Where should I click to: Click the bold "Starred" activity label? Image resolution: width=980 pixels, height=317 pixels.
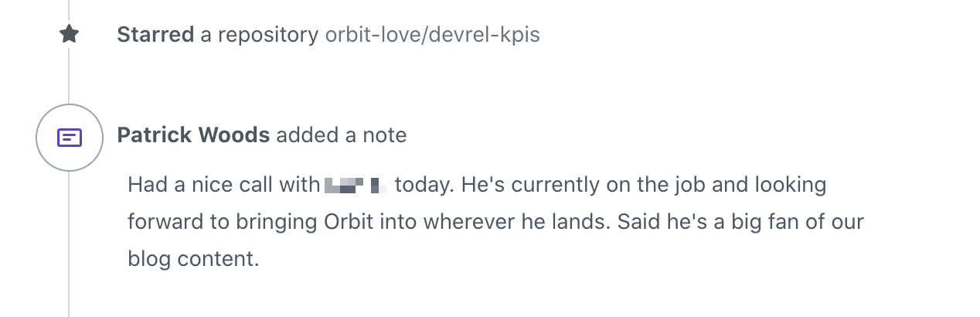point(155,35)
